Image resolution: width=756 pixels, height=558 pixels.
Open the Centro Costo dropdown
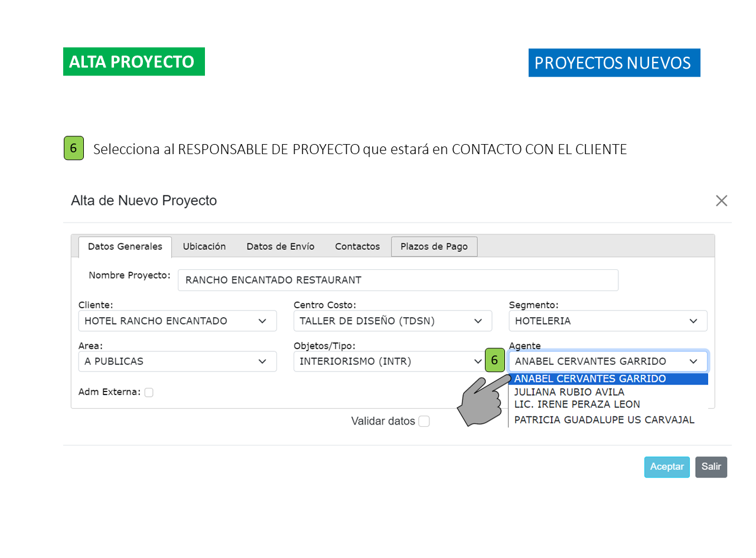tap(392, 321)
